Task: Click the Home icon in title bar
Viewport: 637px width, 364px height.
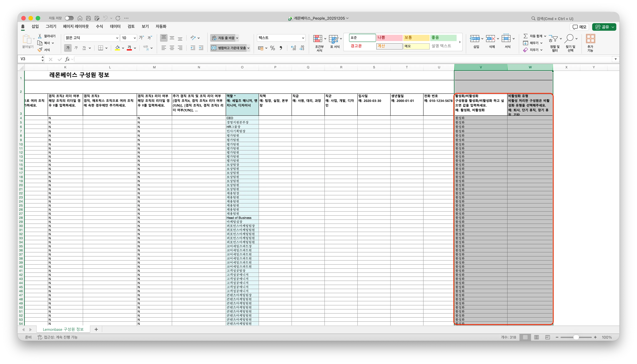Action: tap(80, 18)
